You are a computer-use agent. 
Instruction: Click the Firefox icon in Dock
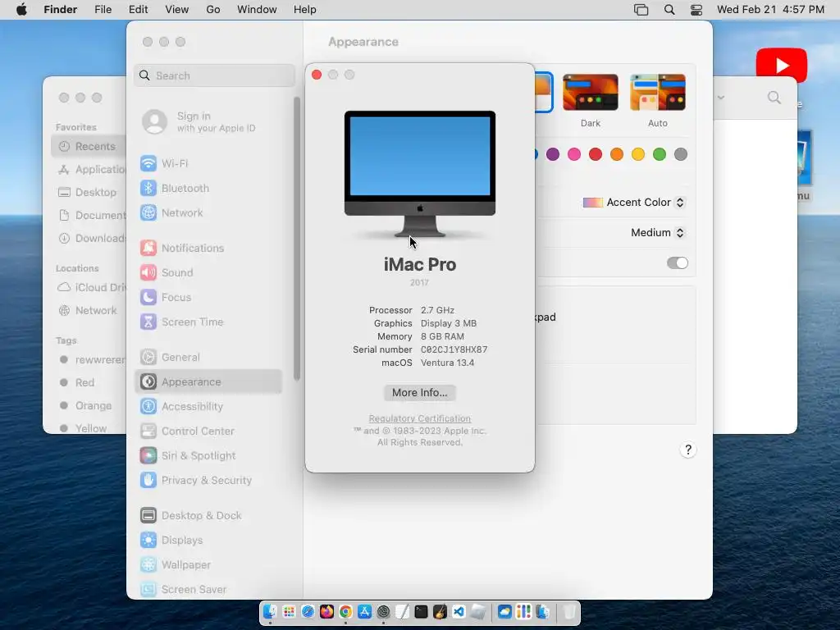click(326, 612)
